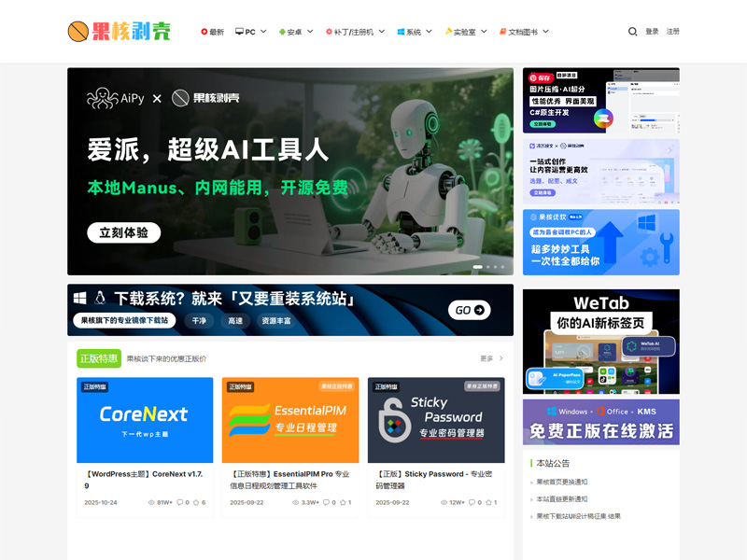Click the book icon beside 文档图书

coord(502,31)
